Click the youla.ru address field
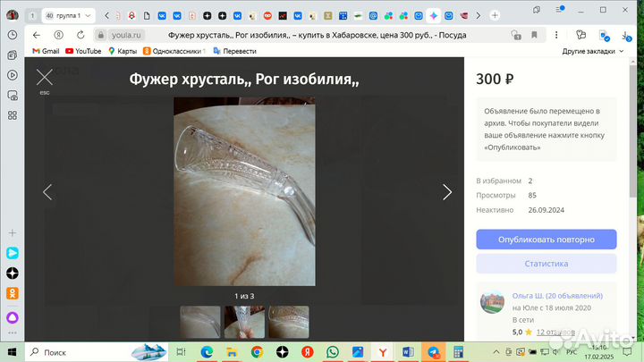Screen dimensions: 644x362 click(x=126, y=35)
